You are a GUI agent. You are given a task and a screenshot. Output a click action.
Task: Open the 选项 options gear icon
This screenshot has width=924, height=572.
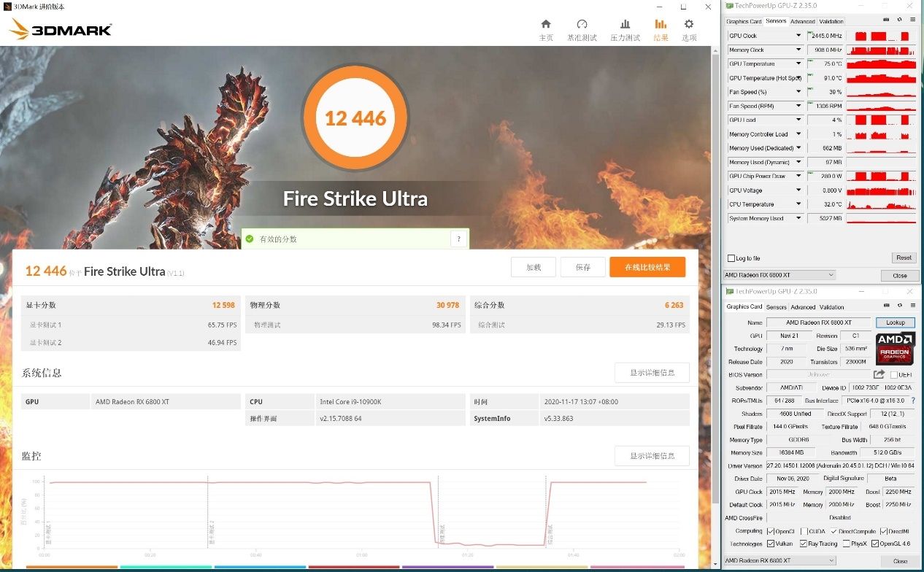pos(688,24)
